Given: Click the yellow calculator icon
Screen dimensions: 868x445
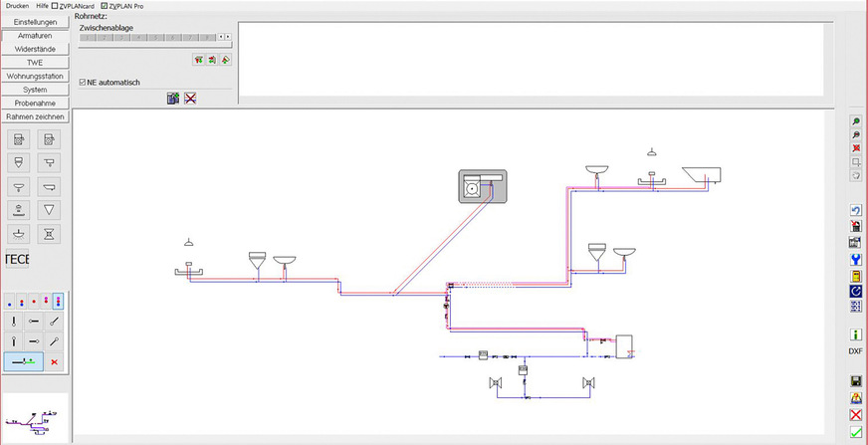Looking at the screenshot, I should tap(855, 275).
